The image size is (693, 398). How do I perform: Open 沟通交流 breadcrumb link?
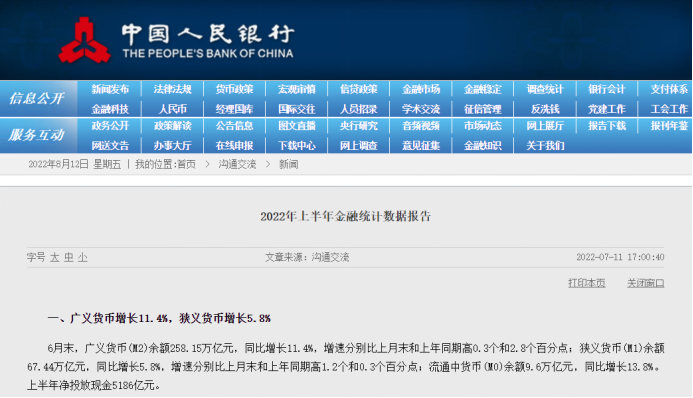point(237,164)
